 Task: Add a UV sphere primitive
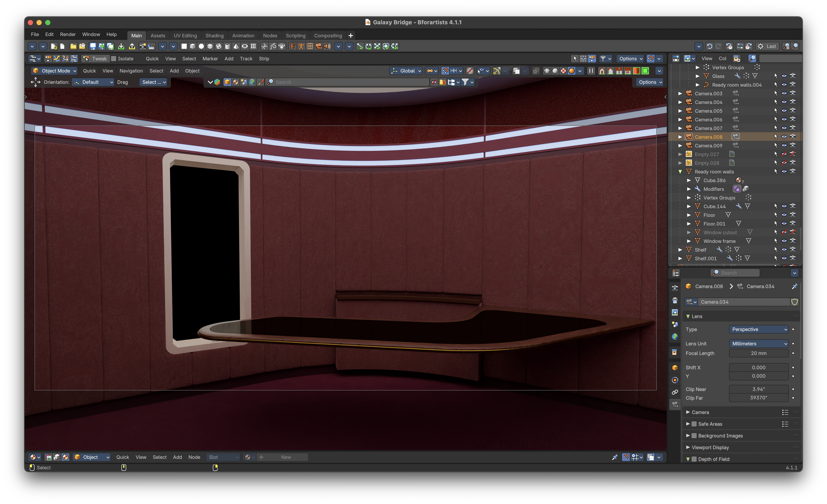[x=210, y=46]
